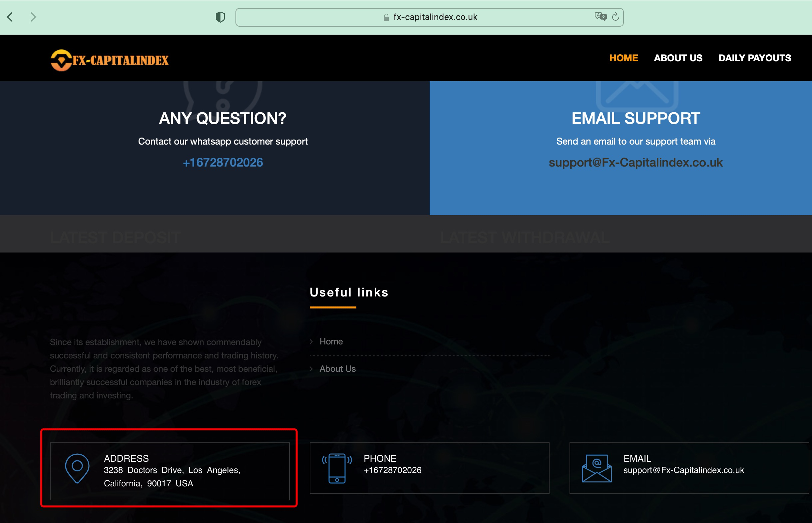812x523 pixels.
Task: Click the FX-Capitalindex logo
Action: (x=109, y=60)
